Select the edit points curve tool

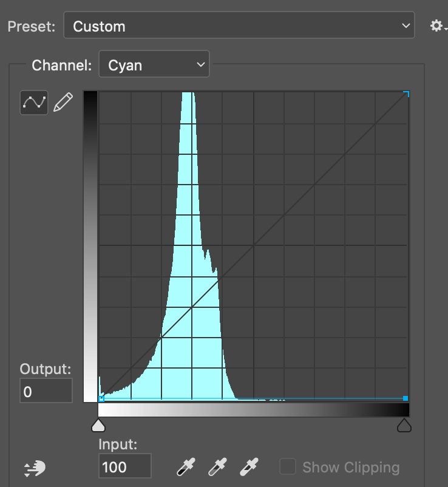34,103
